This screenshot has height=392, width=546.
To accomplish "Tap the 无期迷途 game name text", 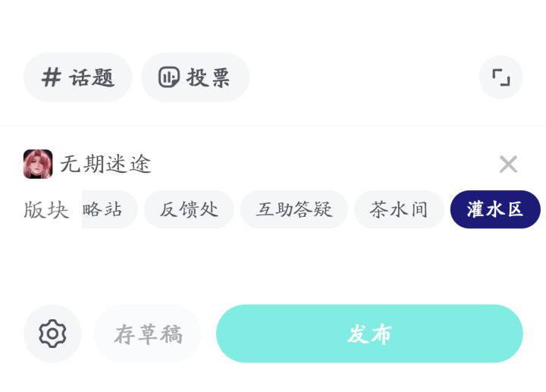I will point(105,164).
